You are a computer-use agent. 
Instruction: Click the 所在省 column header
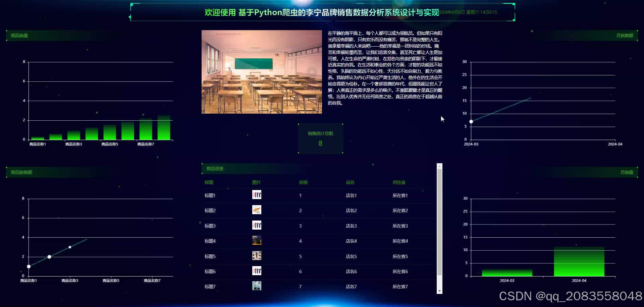(399, 182)
